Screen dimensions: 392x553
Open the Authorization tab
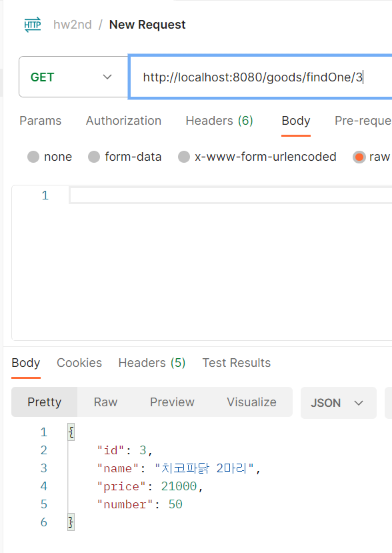click(x=123, y=121)
